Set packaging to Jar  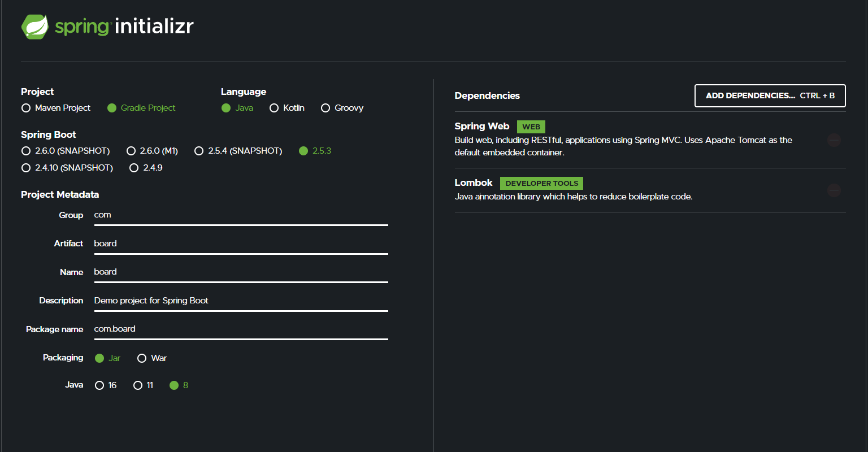[x=107, y=358]
